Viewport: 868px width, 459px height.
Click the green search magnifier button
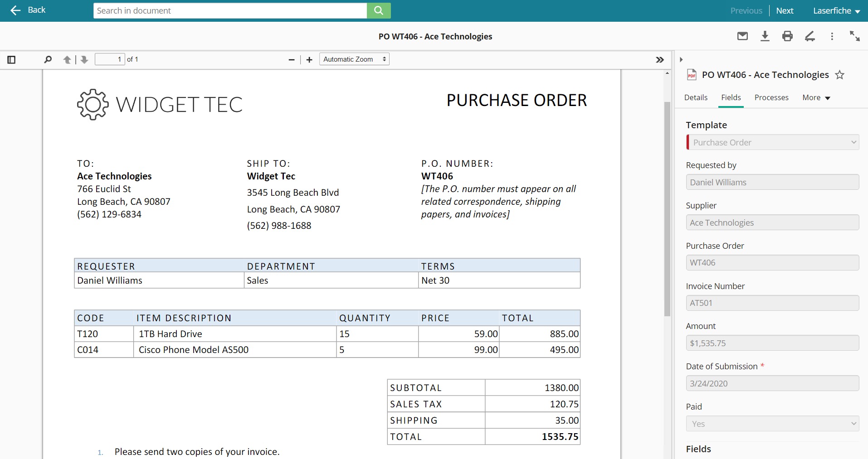(379, 10)
